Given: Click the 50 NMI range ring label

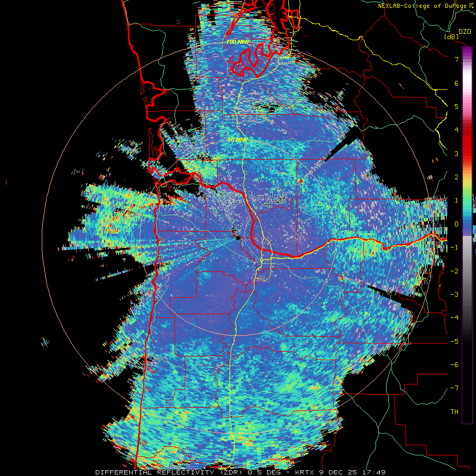Looking at the screenshot, I should 237,140.
